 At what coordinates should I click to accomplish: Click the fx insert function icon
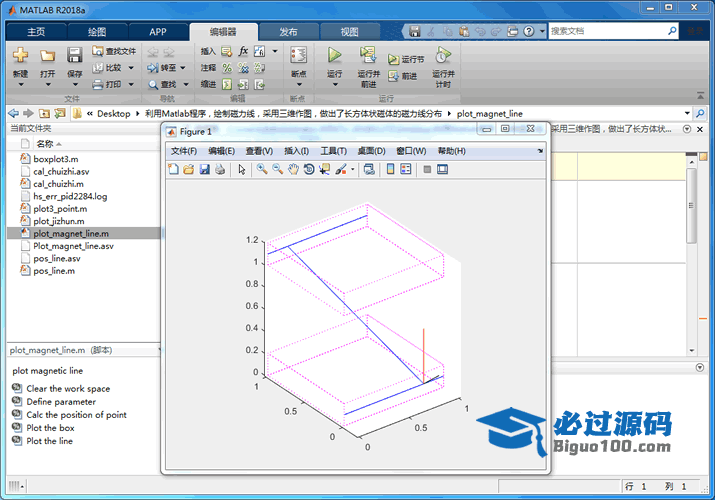click(x=244, y=51)
